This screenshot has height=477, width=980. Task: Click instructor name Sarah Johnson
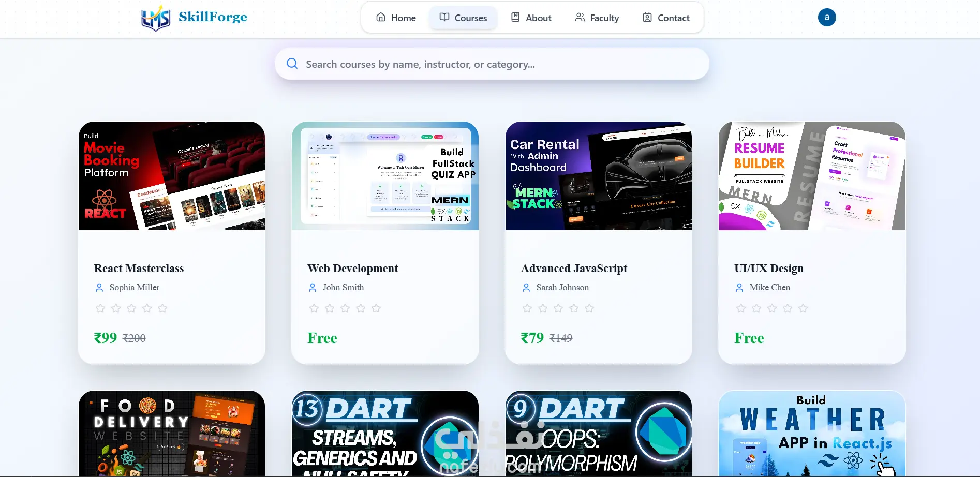(562, 287)
